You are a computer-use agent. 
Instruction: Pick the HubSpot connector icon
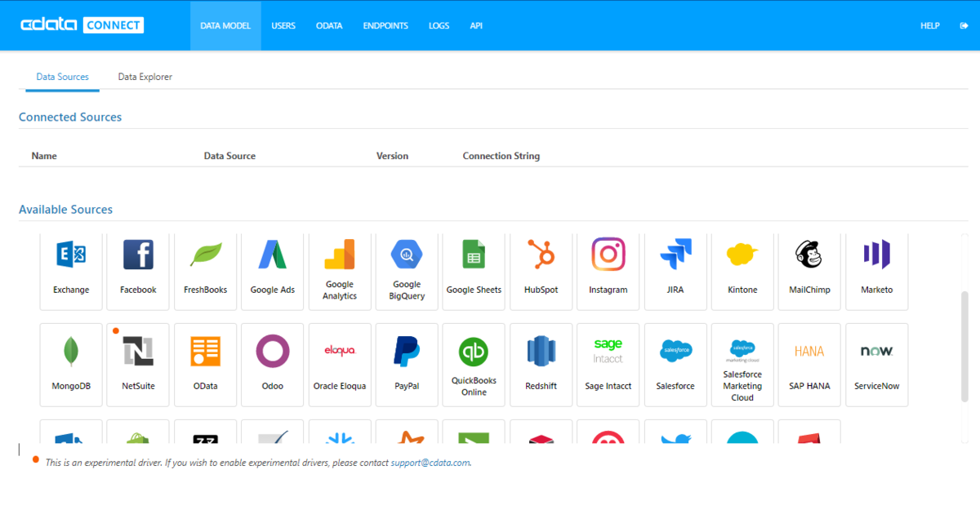[541, 255]
